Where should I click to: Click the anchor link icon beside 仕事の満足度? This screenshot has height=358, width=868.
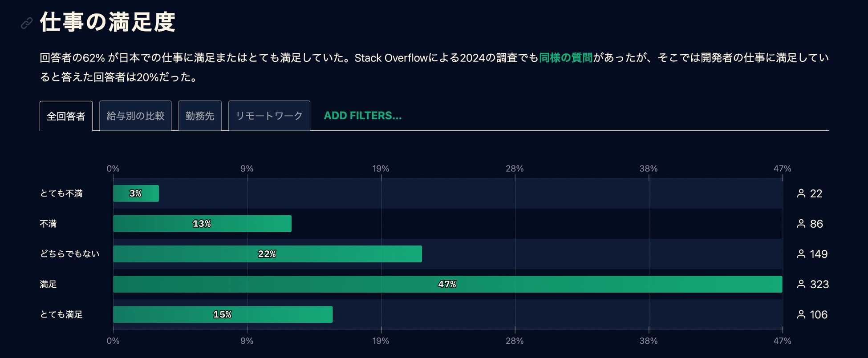coord(27,23)
